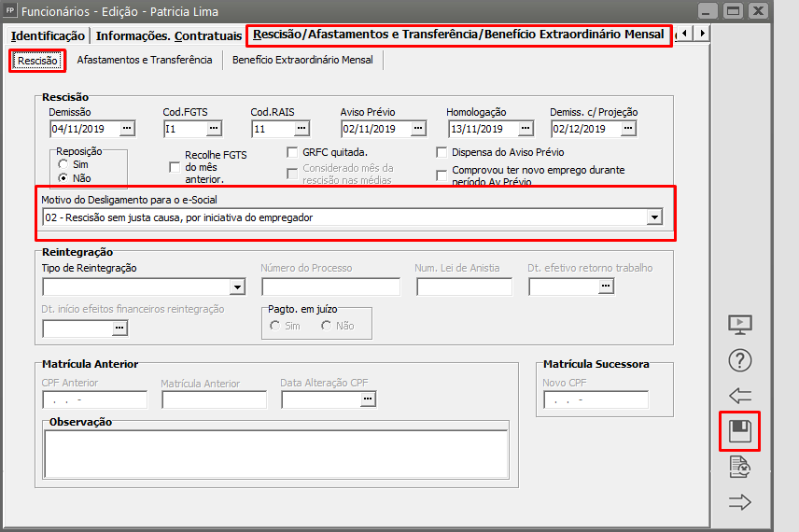The height and width of the screenshot is (532, 799).
Task: Click the presentation monitor icon
Action: tap(739, 325)
